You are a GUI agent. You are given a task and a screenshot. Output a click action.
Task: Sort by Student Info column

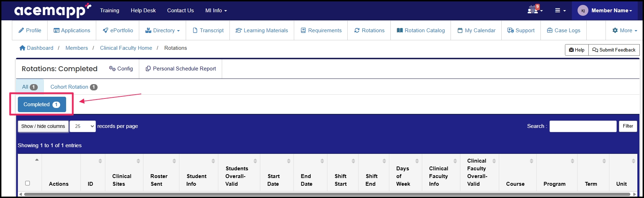[x=213, y=161]
